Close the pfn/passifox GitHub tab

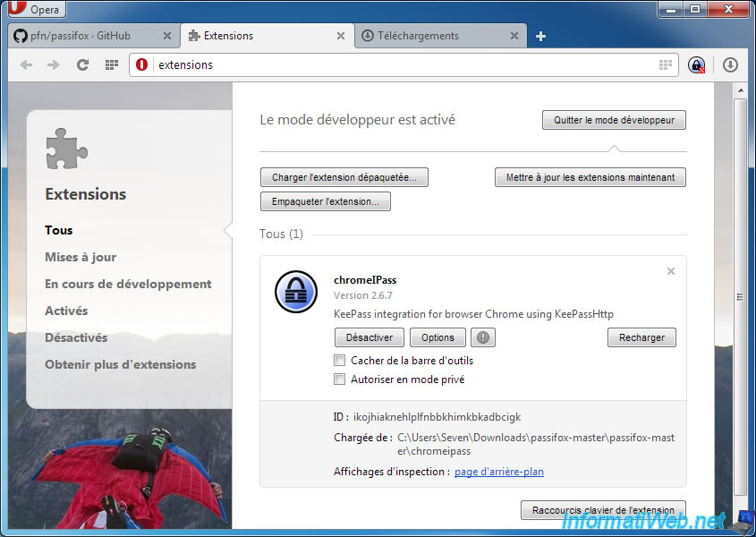(166, 36)
